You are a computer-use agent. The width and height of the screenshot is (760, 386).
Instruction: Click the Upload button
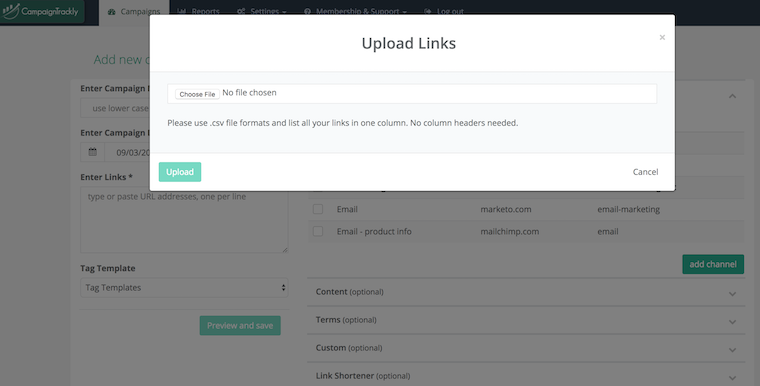[x=180, y=172]
